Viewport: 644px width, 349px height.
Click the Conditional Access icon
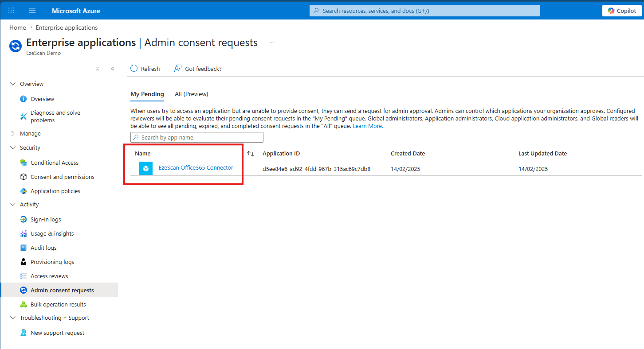(x=24, y=163)
